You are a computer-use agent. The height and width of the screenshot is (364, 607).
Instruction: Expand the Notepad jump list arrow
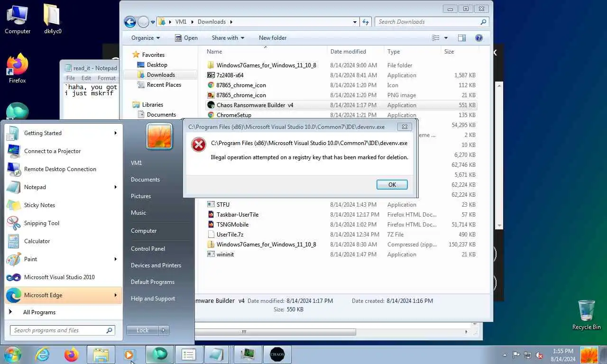coord(116,187)
